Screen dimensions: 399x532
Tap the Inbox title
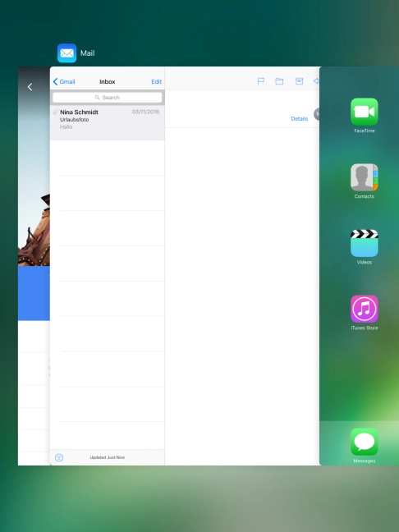[x=108, y=81]
